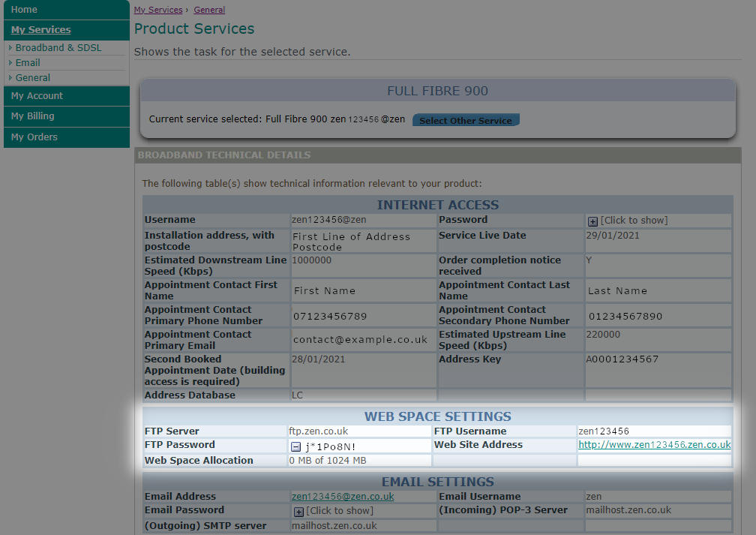Reveal Email Password via plus icon
756x535 pixels.
[x=298, y=512]
